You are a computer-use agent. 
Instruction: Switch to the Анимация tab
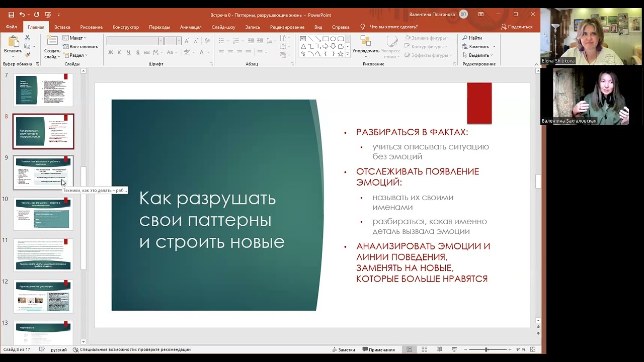191,27
